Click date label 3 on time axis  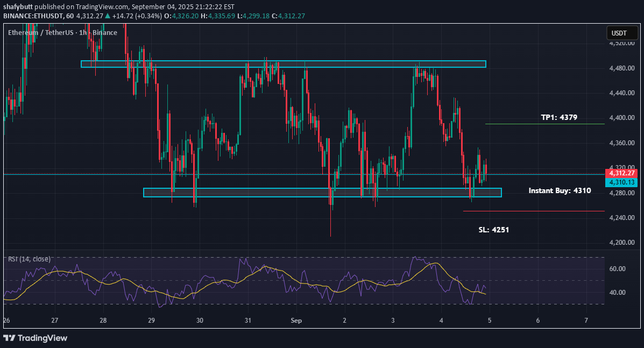393,321
